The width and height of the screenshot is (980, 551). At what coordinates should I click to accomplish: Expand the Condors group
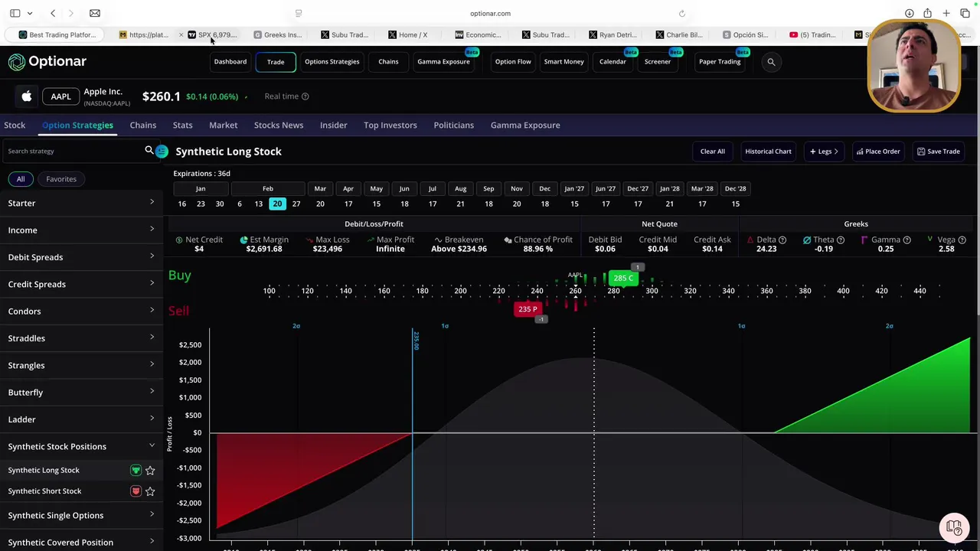(81, 311)
